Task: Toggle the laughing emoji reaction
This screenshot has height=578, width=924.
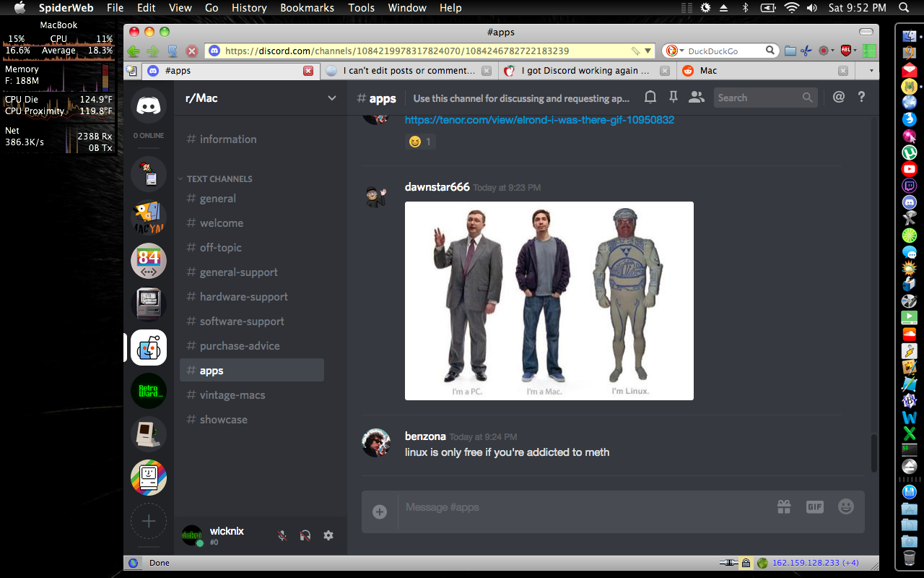Action: tap(420, 142)
